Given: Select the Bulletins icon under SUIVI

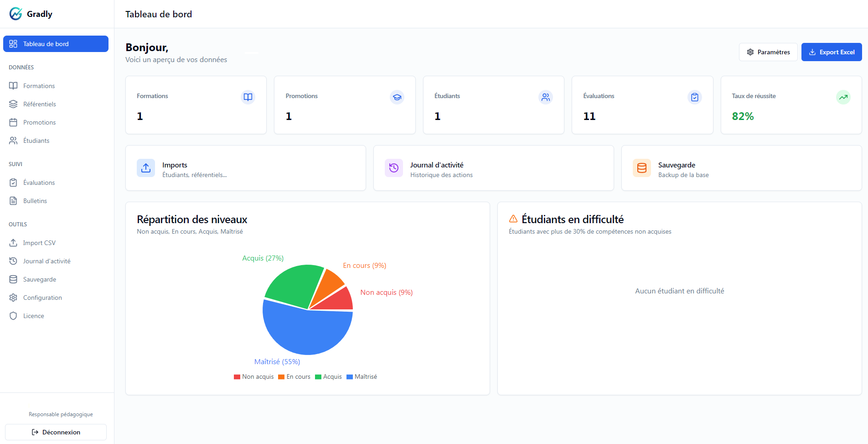Looking at the screenshot, I should coord(13,200).
